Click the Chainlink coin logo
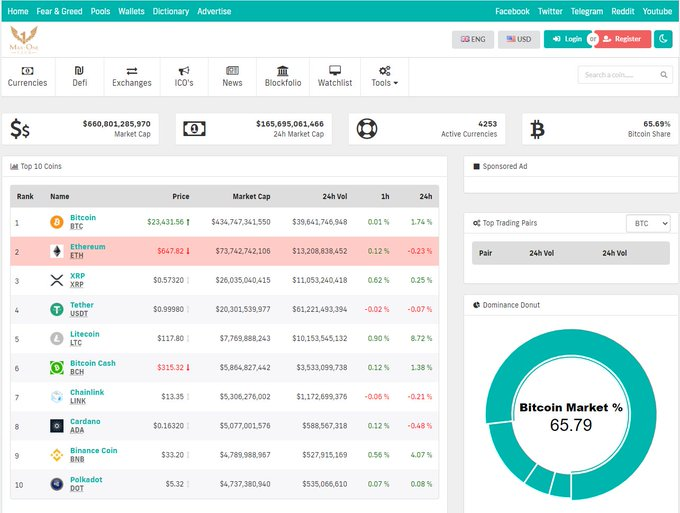The height and width of the screenshot is (513, 680). (x=57, y=396)
